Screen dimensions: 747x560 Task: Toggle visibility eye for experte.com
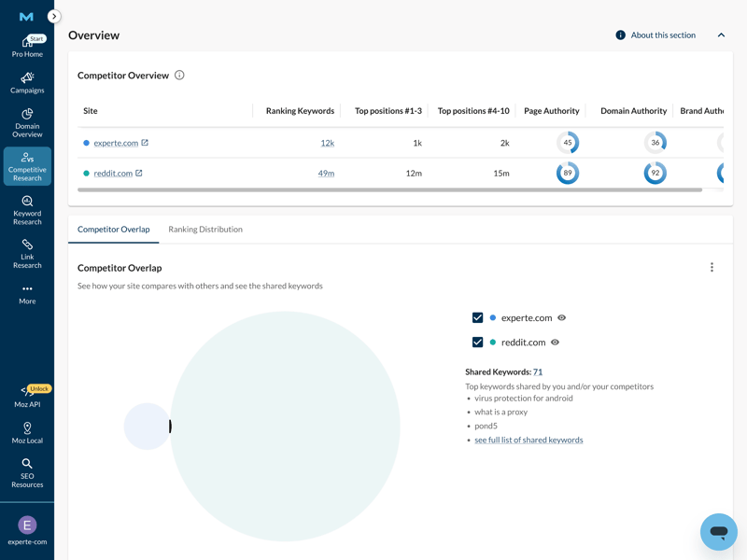tap(561, 318)
